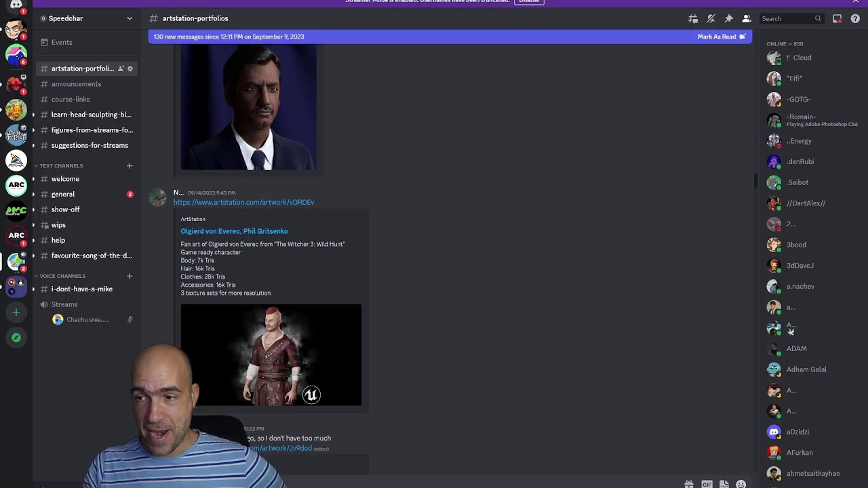Image resolution: width=868 pixels, height=488 pixels.
Task: Open member Cloud's profile
Action: coord(810,58)
